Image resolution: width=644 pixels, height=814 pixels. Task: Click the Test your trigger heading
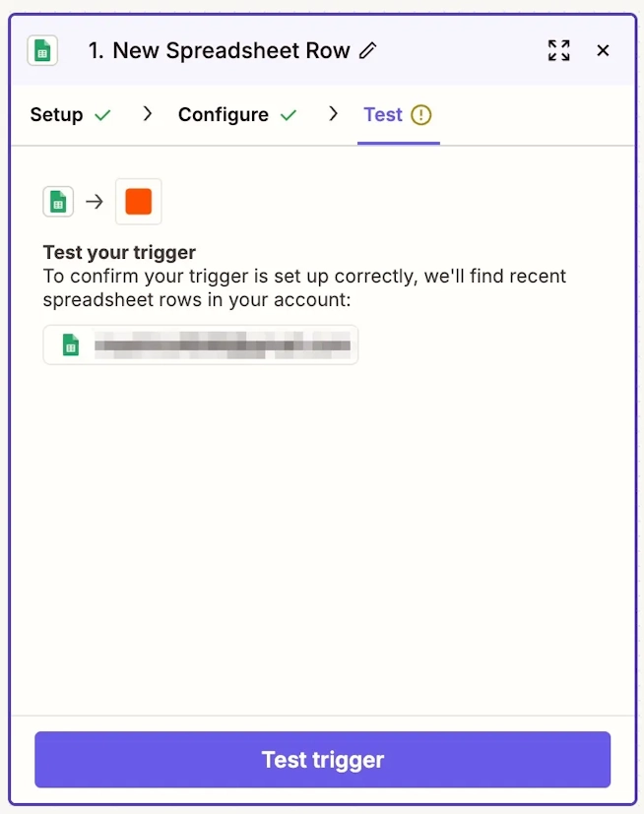tap(119, 252)
